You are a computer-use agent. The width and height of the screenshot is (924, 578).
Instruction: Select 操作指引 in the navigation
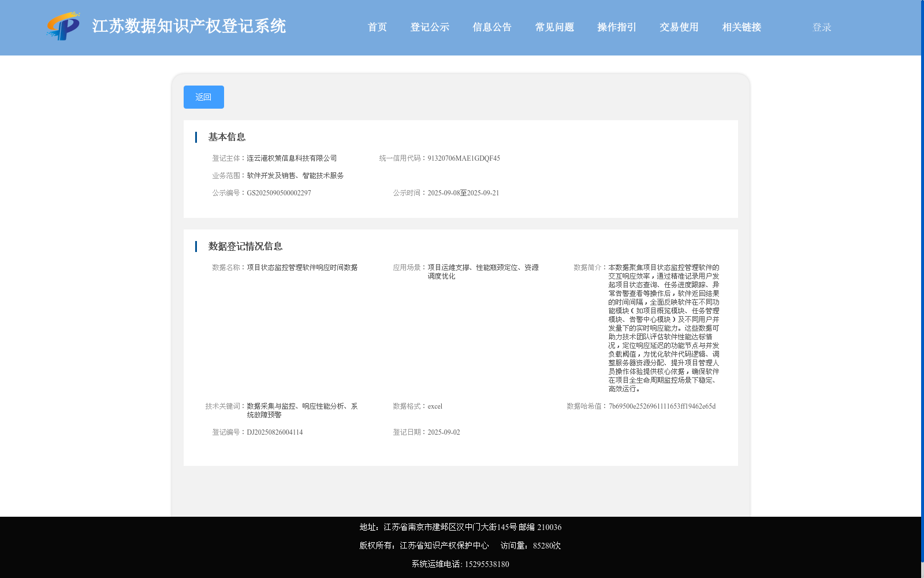click(617, 27)
